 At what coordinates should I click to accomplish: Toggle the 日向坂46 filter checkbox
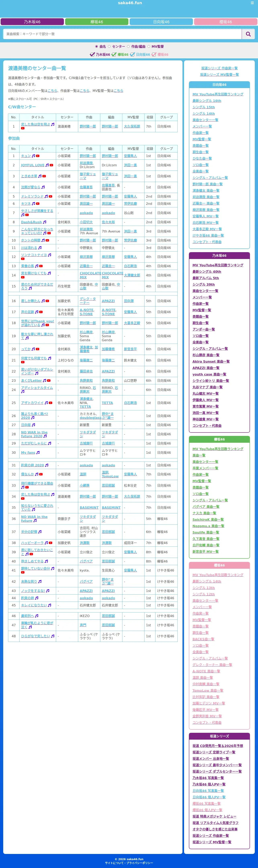click(x=132, y=54)
